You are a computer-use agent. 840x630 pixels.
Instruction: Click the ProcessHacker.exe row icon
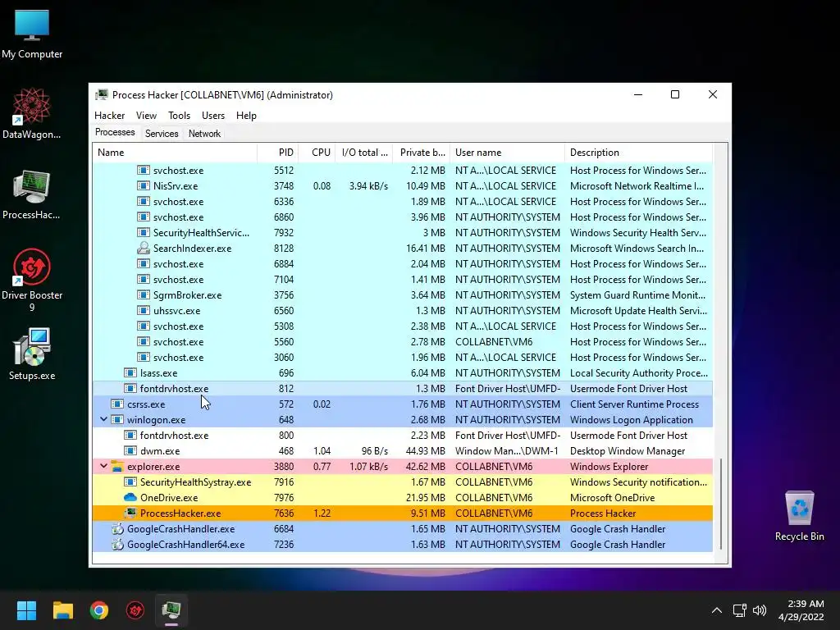click(x=130, y=514)
